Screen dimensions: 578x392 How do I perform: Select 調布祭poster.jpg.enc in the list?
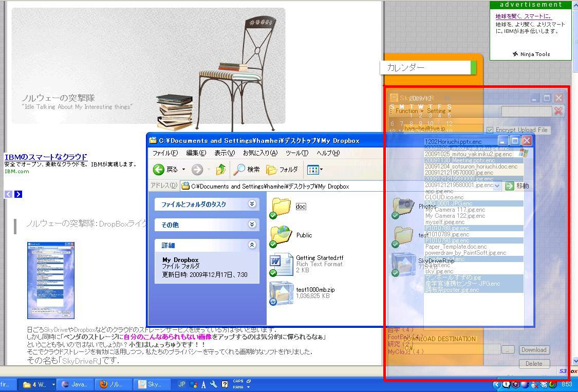click(474, 290)
